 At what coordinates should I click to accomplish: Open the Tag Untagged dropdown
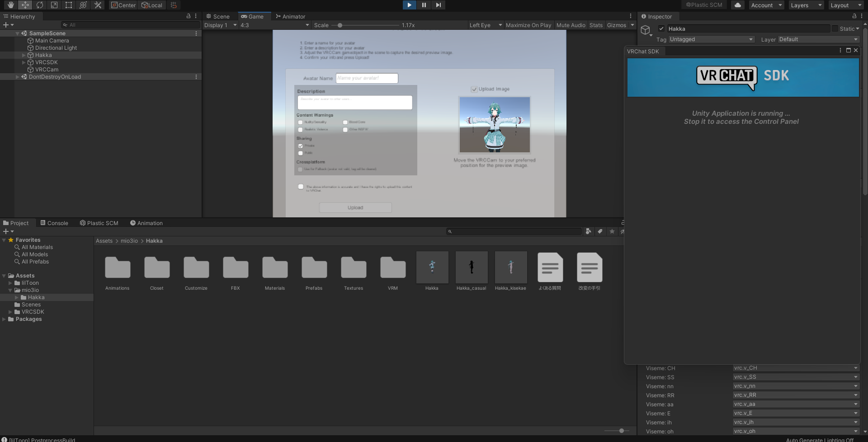(x=712, y=39)
